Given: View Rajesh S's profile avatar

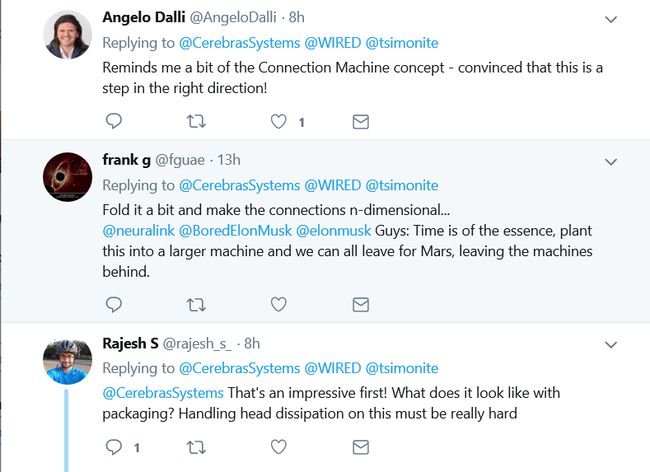Looking at the screenshot, I should point(68,361).
